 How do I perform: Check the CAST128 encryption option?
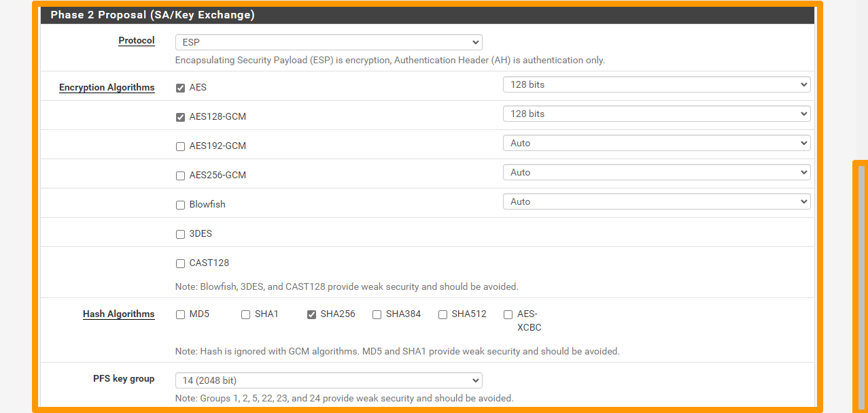[x=180, y=263]
